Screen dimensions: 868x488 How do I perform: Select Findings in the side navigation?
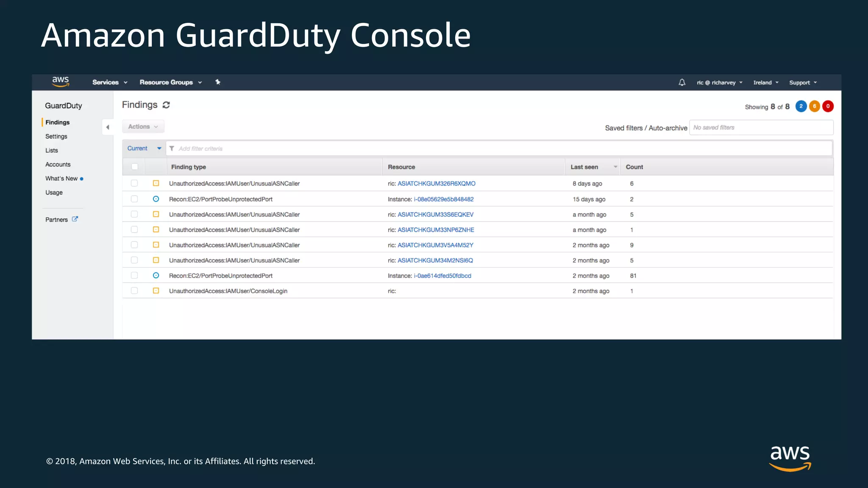(x=58, y=122)
